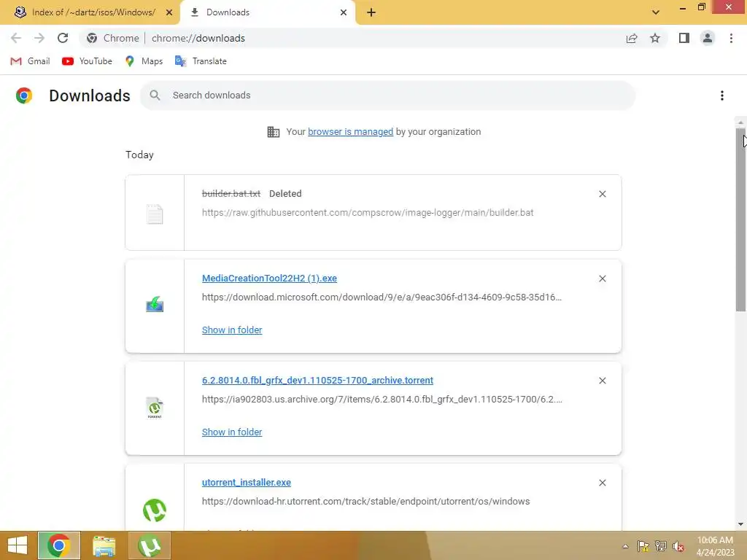
Task: Show hidden system tray icons
Action: coord(625,546)
